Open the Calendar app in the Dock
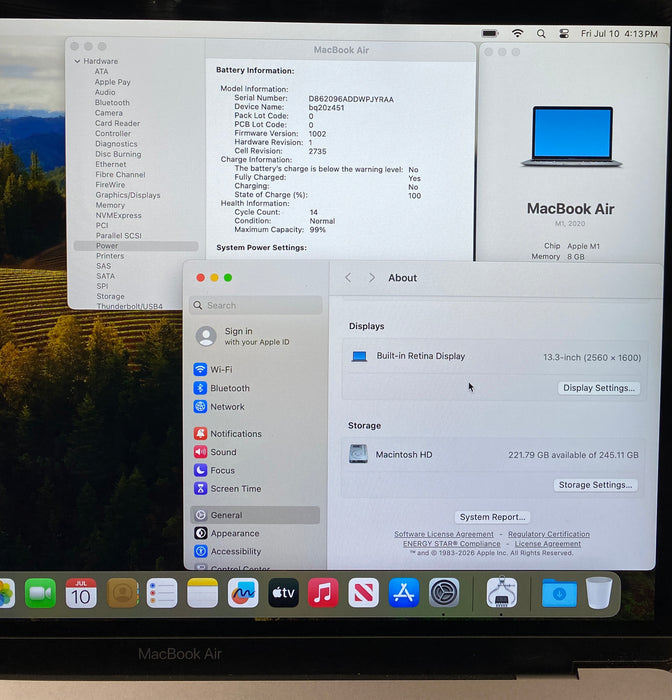Image resolution: width=672 pixels, height=700 pixels. click(81, 593)
